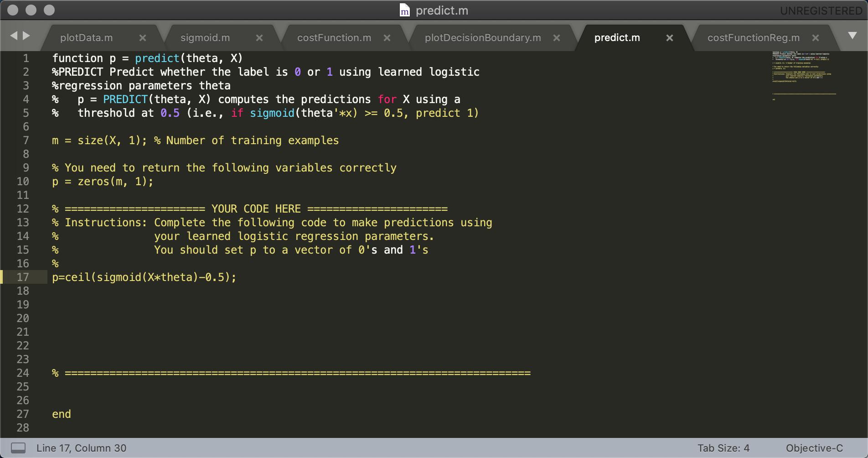Image resolution: width=868 pixels, height=458 pixels.
Task: Click 'p = zeros(m, 1);' code line
Action: pyautogui.click(x=103, y=181)
